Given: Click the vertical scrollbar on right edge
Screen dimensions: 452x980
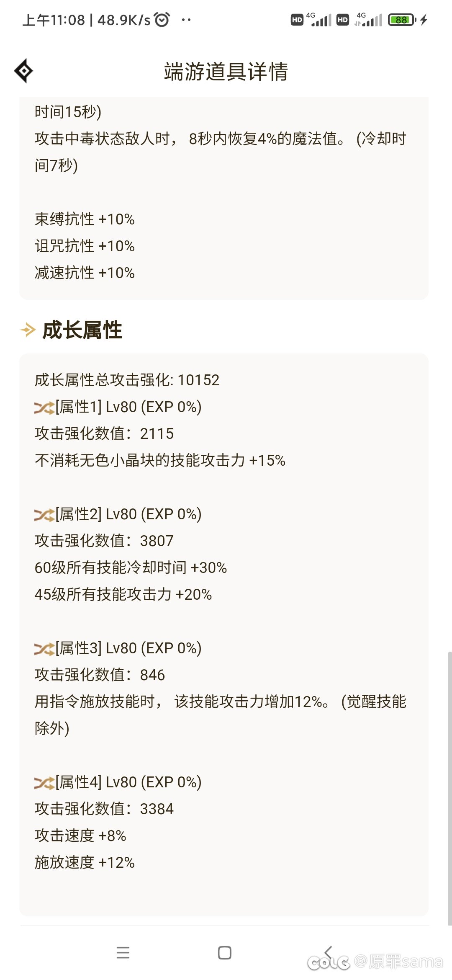Looking at the screenshot, I should click(x=449, y=788).
